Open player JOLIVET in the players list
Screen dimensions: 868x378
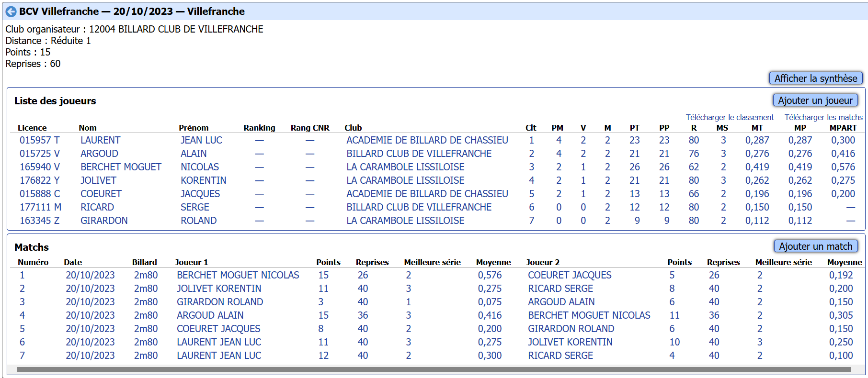98,180
